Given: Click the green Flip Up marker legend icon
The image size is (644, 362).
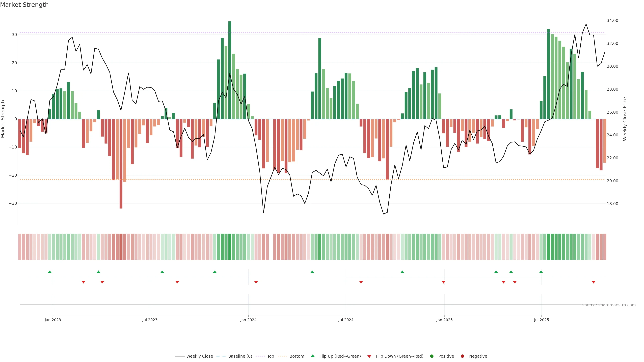Looking at the screenshot, I should click(312, 356).
